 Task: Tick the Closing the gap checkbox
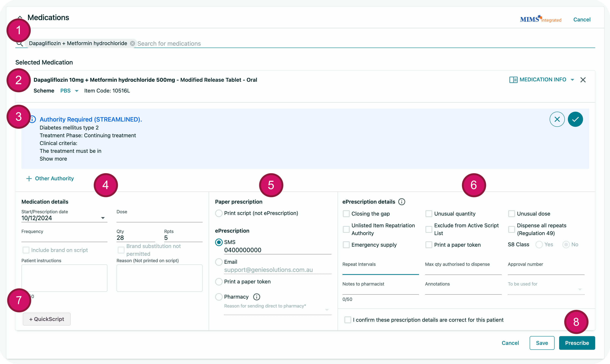click(x=346, y=214)
